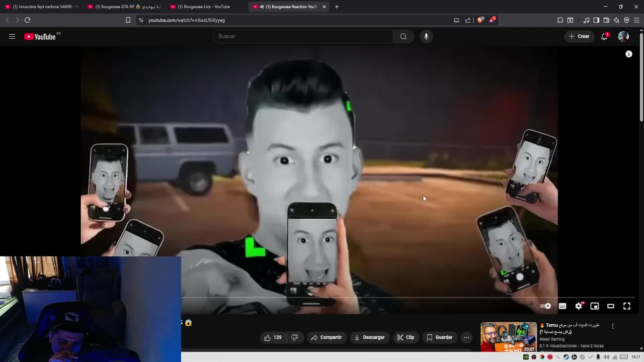Open YouTube notifications bell
This screenshot has height=362, width=644.
click(x=604, y=36)
